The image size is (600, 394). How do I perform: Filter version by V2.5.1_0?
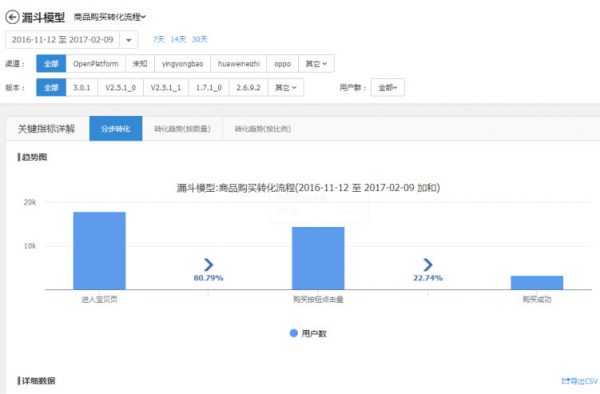[x=121, y=88]
